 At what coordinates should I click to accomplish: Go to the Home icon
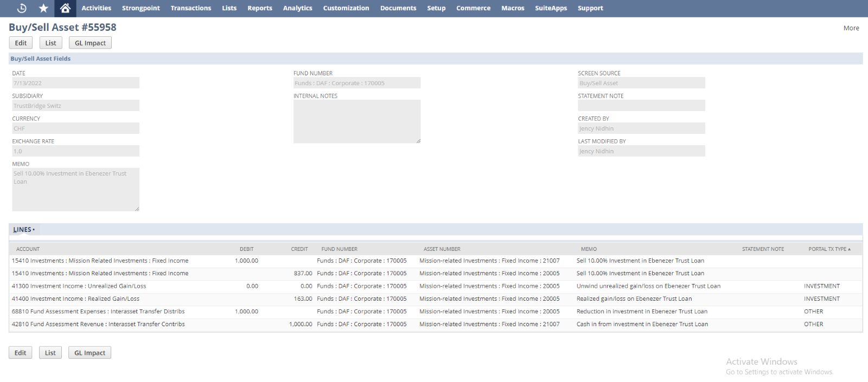click(65, 8)
